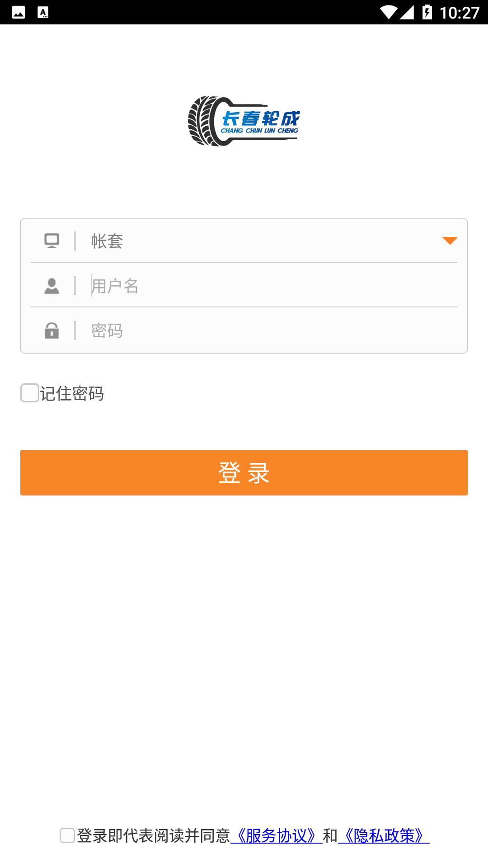Image resolution: width=488 pixels, height=868 pixels.
Task: Click the Chang Chun Lun Cheng tire logo
Action: 244,121
